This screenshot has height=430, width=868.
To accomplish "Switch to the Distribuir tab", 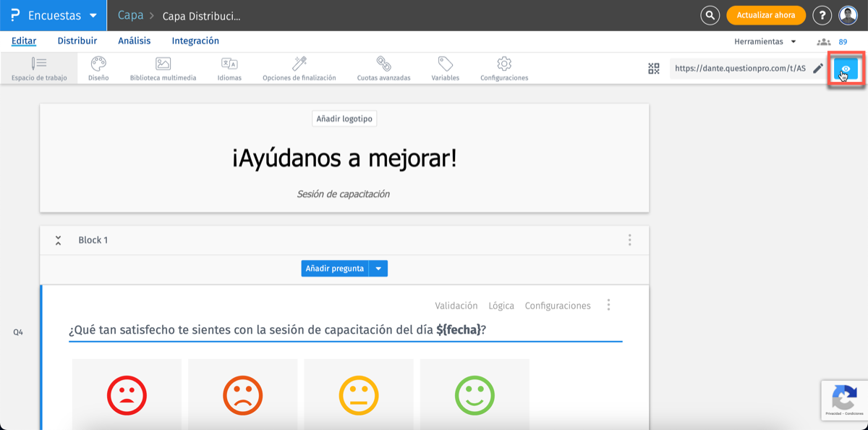I will (77, 41).
